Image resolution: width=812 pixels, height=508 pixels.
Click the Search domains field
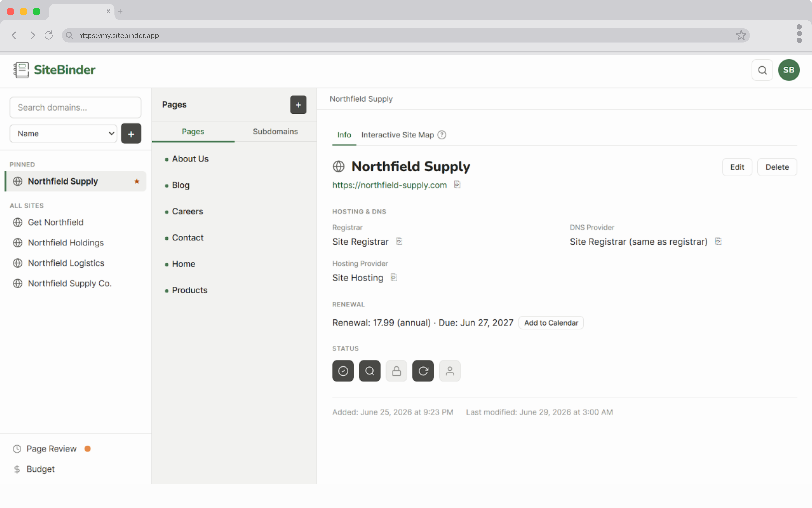click(76, 108)
